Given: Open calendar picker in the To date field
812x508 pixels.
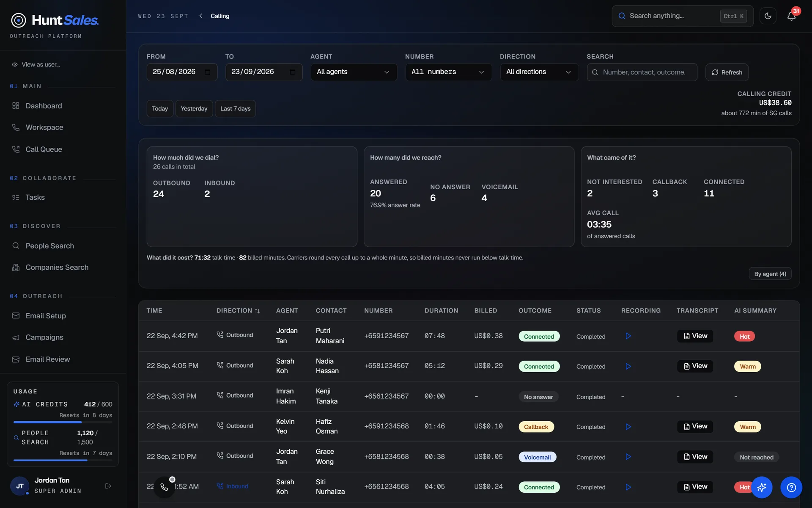Looking at the screenshot, I should coord(292,72).
